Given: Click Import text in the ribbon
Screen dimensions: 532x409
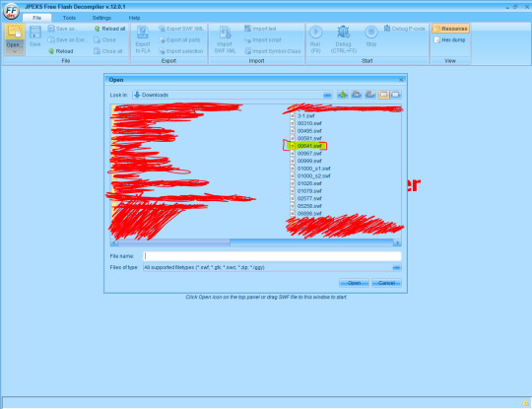Looking at the screenshot, I should pyautogui.click(x=260, y=29).
